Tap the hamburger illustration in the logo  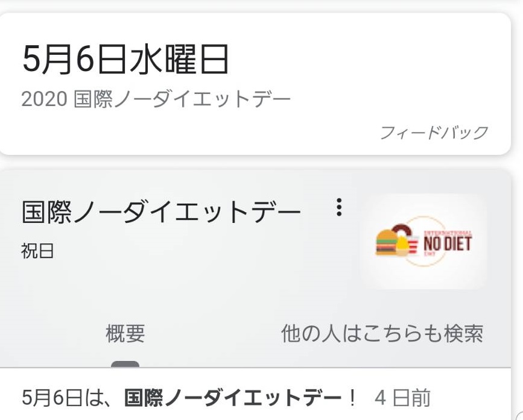[387, 242]
